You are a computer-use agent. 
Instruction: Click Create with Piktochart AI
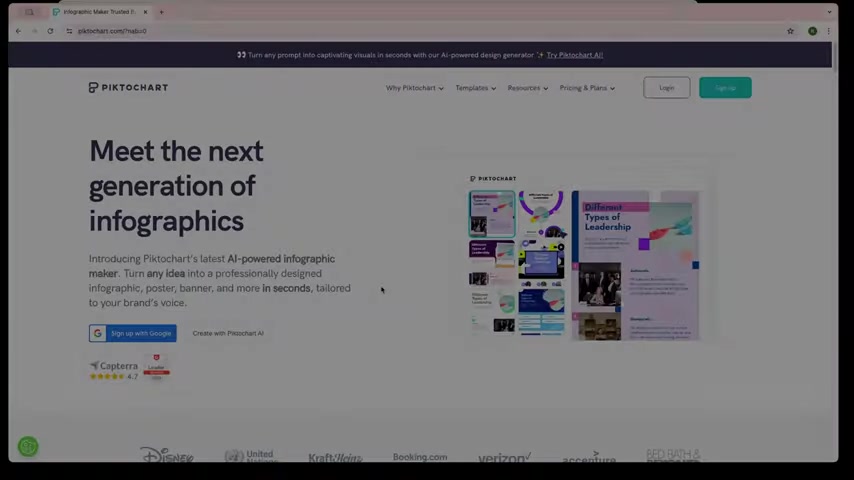tap(228, 333)
